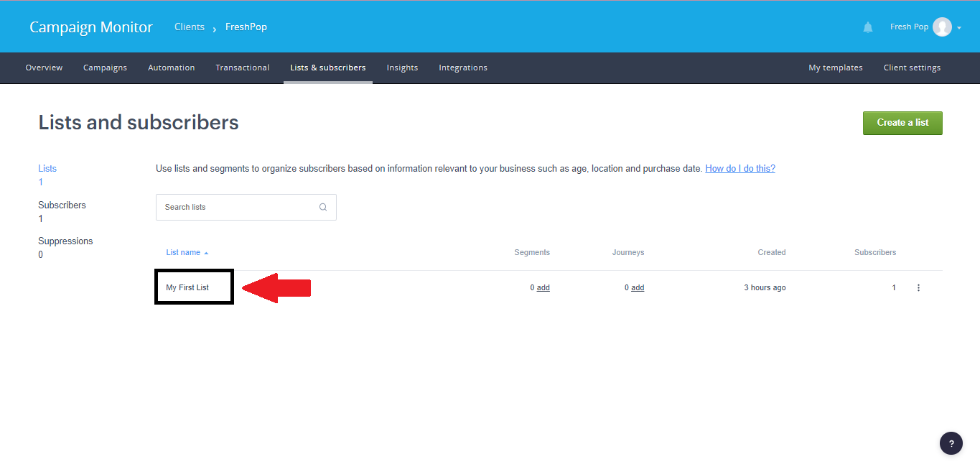
Task: Click the How do I do this? link
Action: [740, 169]
